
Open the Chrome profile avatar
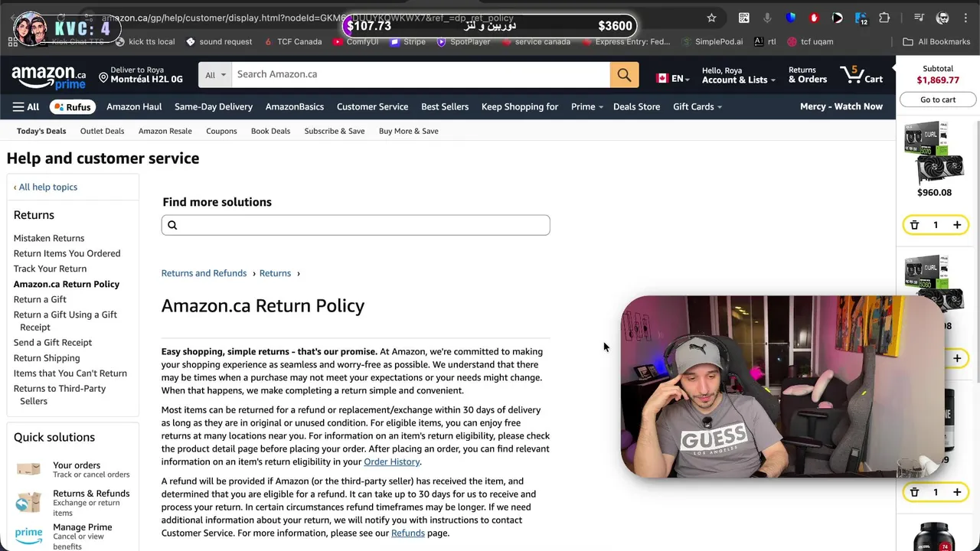(x=942, y=18)
